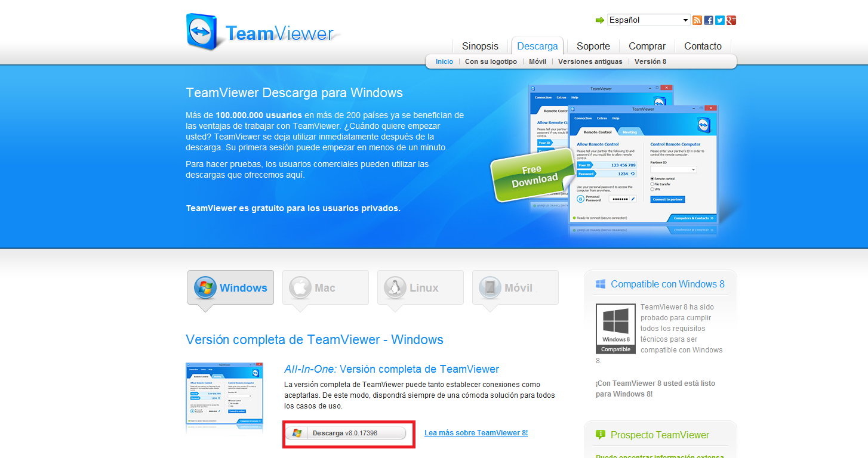The width and height of the screenshot is (868, 458).
Task: Click the Descarga v8.0.17396 button
Action: point(348,433)
